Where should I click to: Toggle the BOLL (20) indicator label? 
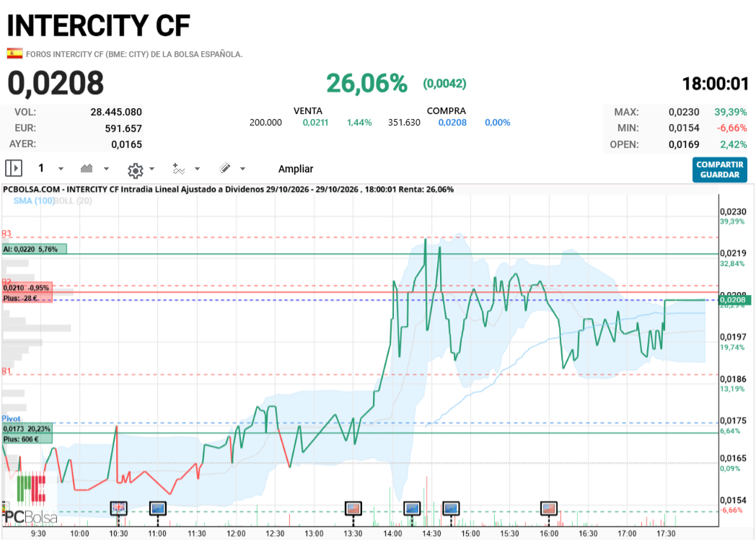(73, 200)
